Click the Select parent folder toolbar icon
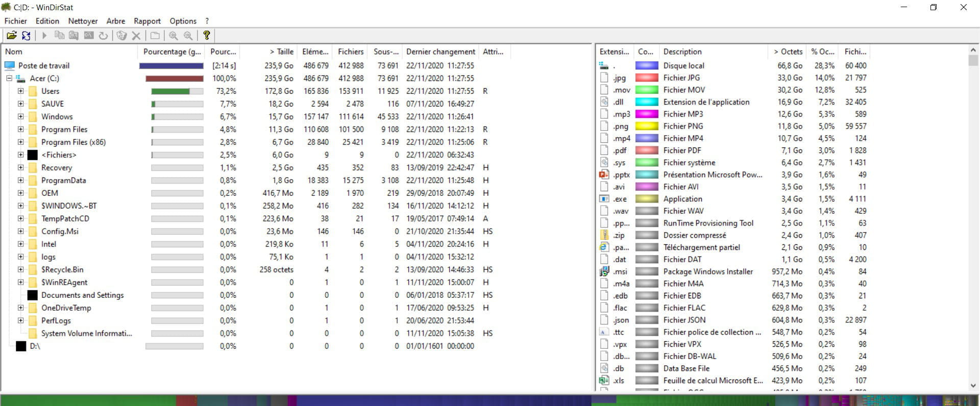Screen dimensions: 980x406 [x=155, y=35]
